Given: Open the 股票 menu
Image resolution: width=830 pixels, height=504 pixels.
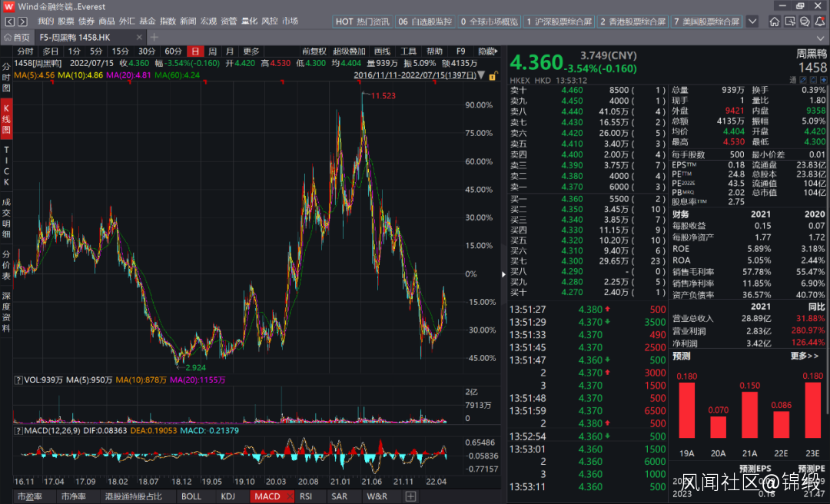Looking at the screenshot, I should click(66, 22).
